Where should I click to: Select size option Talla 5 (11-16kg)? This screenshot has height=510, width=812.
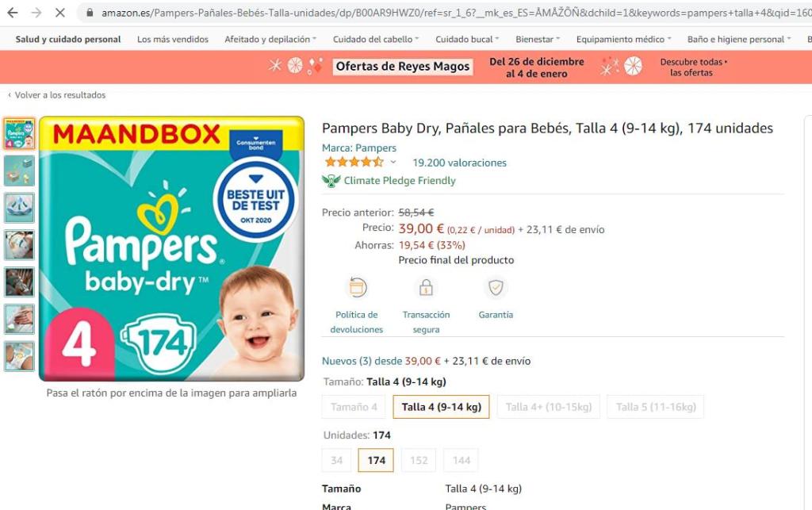coord(656,407)
